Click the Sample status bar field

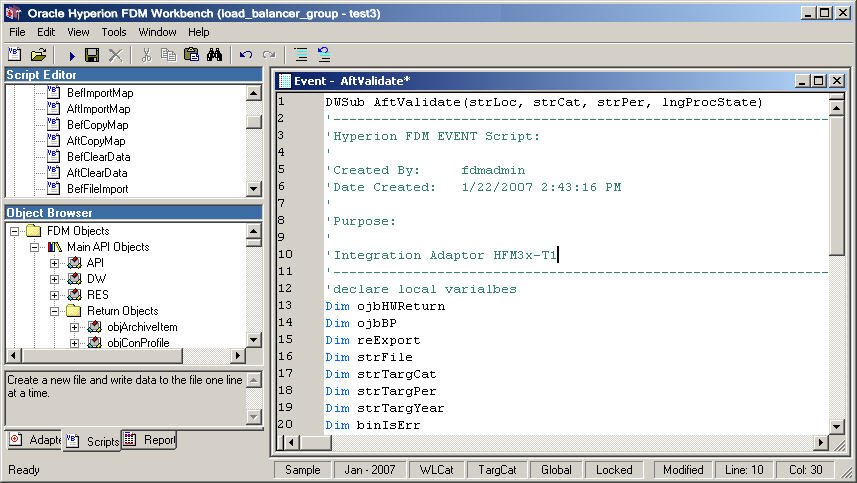point(303,470)
